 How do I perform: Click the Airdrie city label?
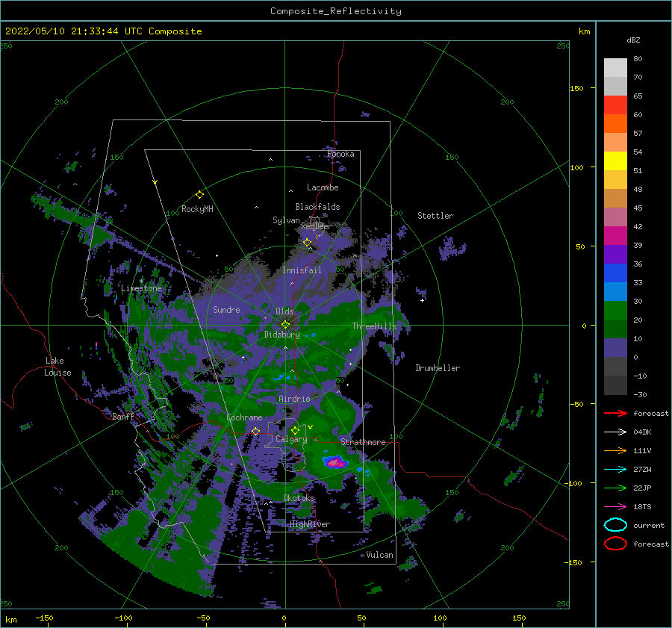[x=294, y=399]
